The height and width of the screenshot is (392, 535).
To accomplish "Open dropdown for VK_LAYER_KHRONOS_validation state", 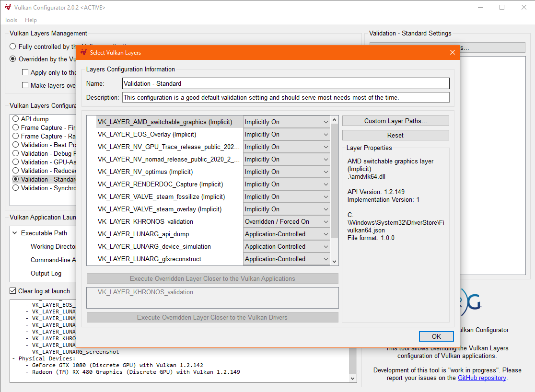I will tap(286, 221).
